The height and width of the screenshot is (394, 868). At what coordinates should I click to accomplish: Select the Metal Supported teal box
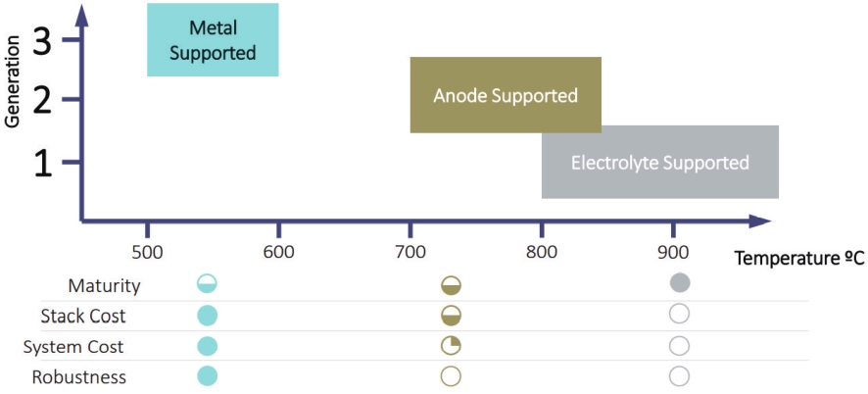point(213,40)
